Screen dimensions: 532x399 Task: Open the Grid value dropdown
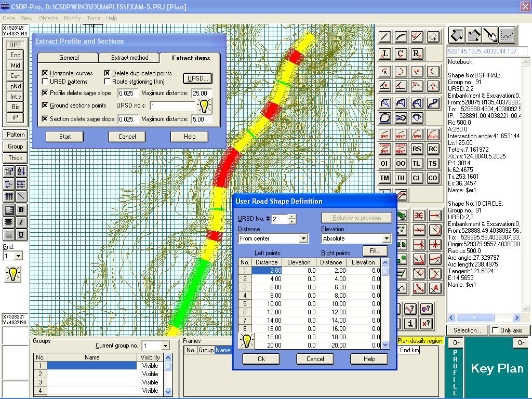pos(18,256)
